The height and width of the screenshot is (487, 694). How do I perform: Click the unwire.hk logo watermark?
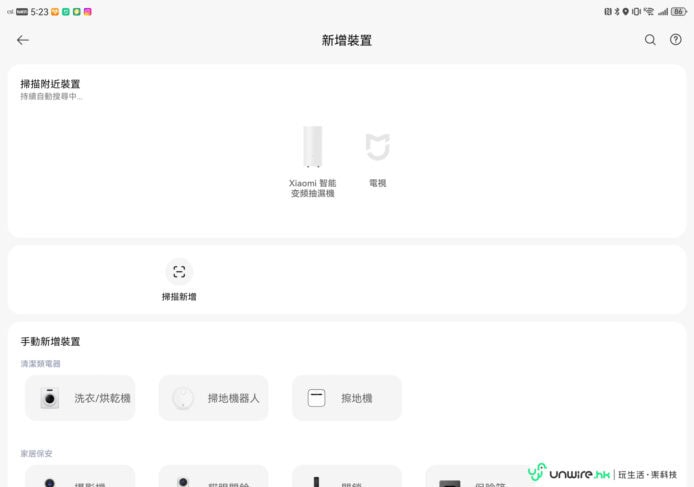(569, 473)
